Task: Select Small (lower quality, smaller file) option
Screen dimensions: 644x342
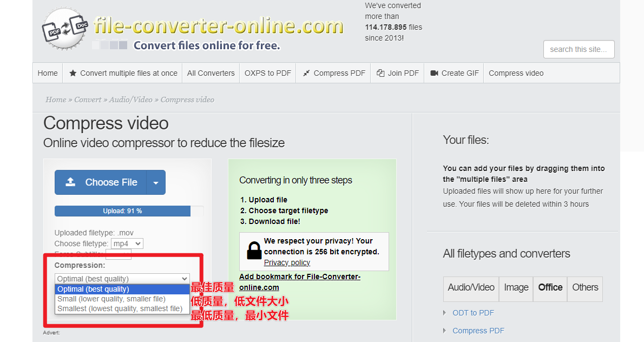Action: (x=122, y=299)
